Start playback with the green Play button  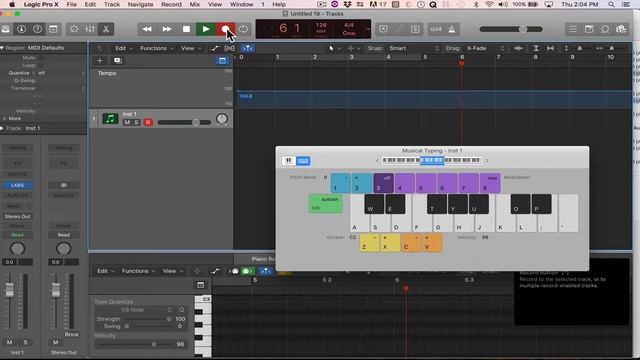pyautogui.click(x=206, y=29)
